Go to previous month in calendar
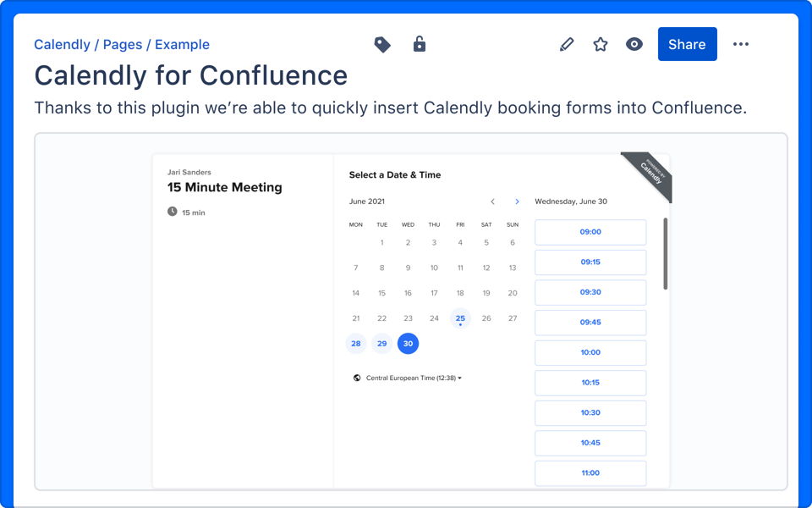This screenshot has width=812, height=508. (493, 202)
